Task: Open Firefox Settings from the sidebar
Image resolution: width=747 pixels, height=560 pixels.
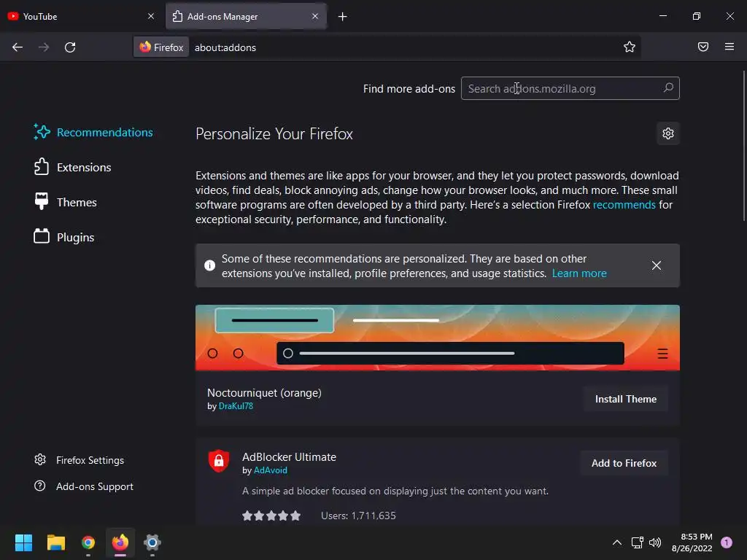Action: pos(79,460)
